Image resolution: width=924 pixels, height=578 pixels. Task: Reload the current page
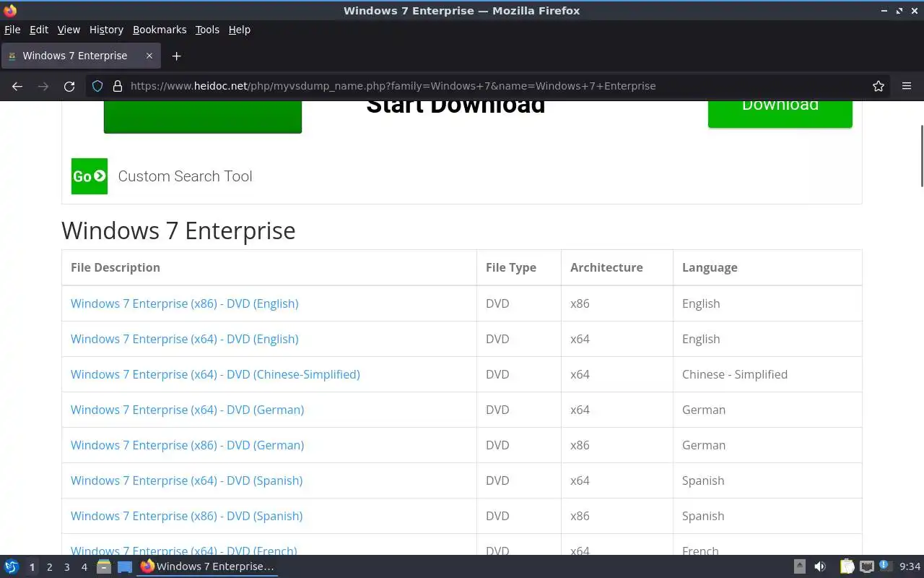point(69,86)
